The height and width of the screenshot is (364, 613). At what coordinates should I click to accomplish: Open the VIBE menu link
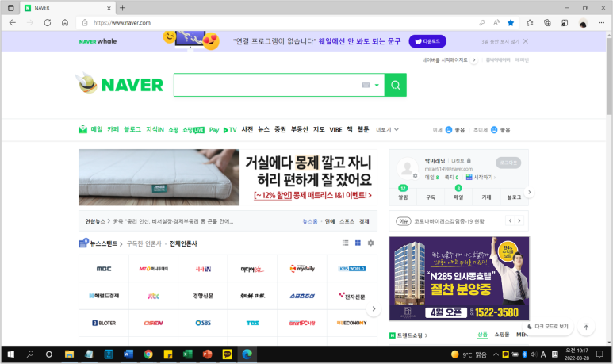click(x=335, y=130)
